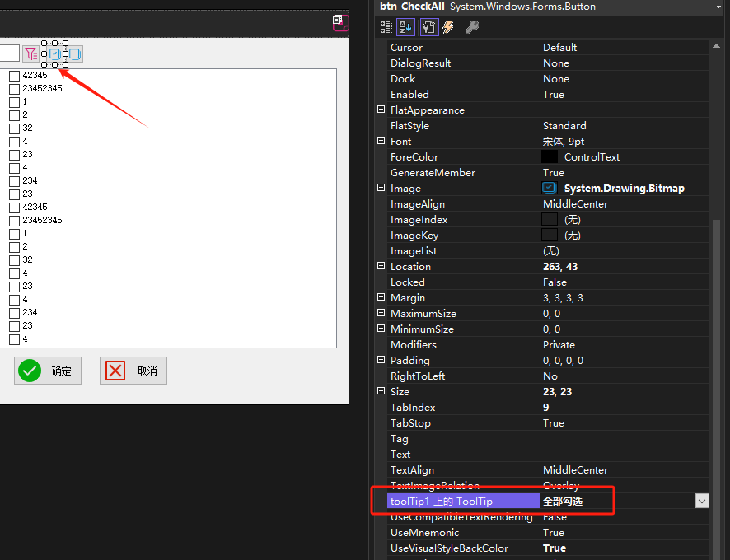Click the 取消 cancel button

(x=133, y=371)
